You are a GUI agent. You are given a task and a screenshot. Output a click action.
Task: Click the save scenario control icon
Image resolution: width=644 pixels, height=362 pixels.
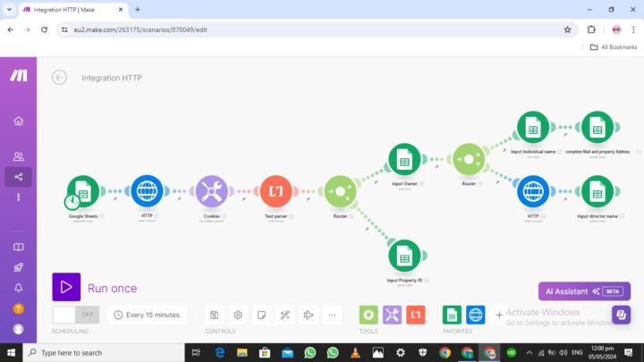214,315
